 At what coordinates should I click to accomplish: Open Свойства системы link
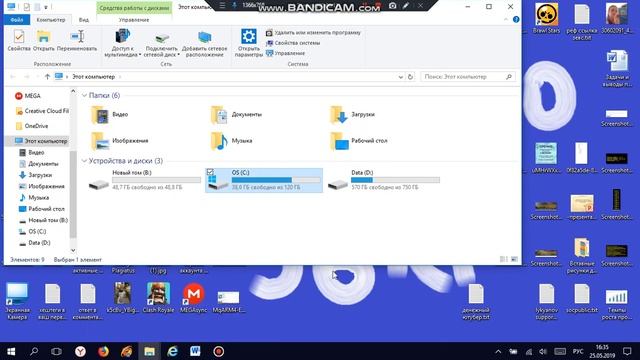[x=293, y=43]
